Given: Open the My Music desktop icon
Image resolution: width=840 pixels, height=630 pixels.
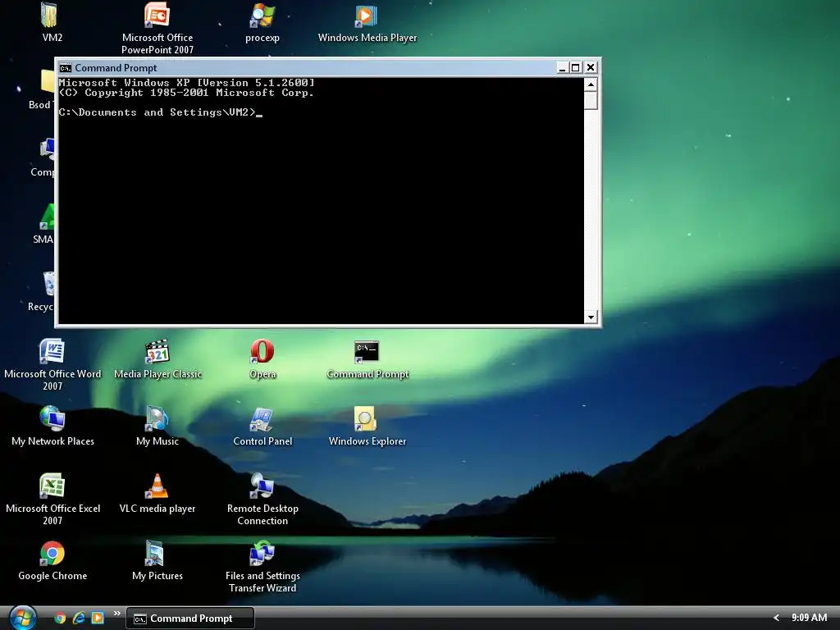Looking at the screenshot, I should 157,418.
